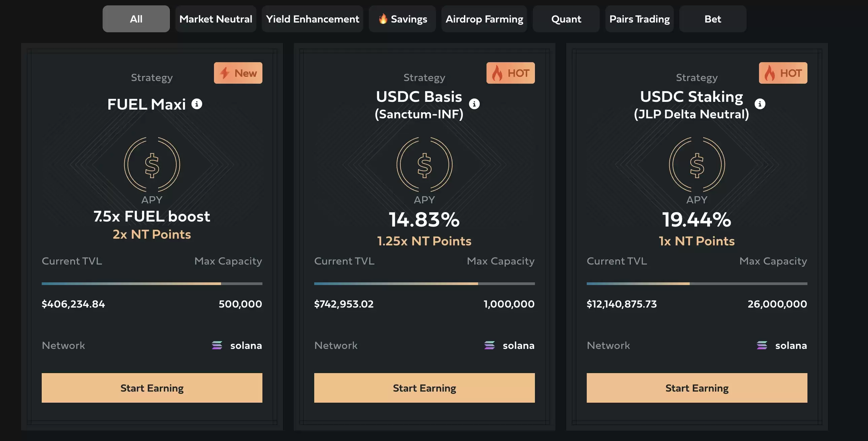Click the Solana logo on FUEL Maxi card
The height and width of the screenshot is (441, 868).
click(217, 346)
